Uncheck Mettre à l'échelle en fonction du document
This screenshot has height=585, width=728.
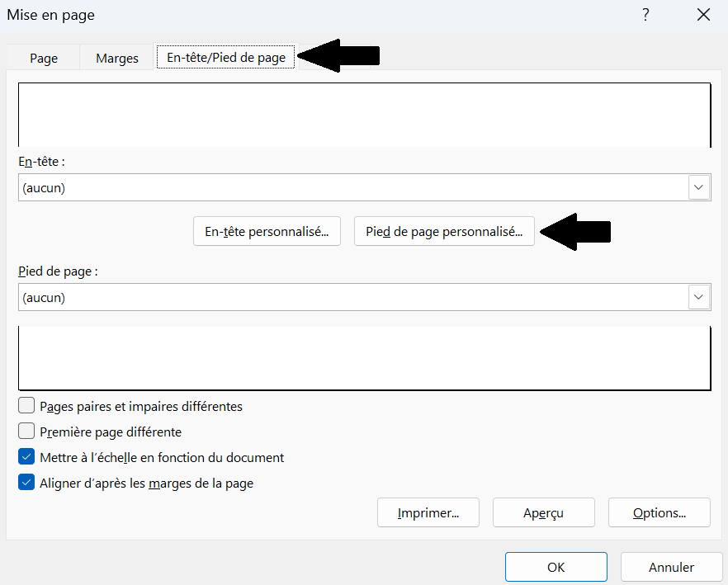pos(26,457)
